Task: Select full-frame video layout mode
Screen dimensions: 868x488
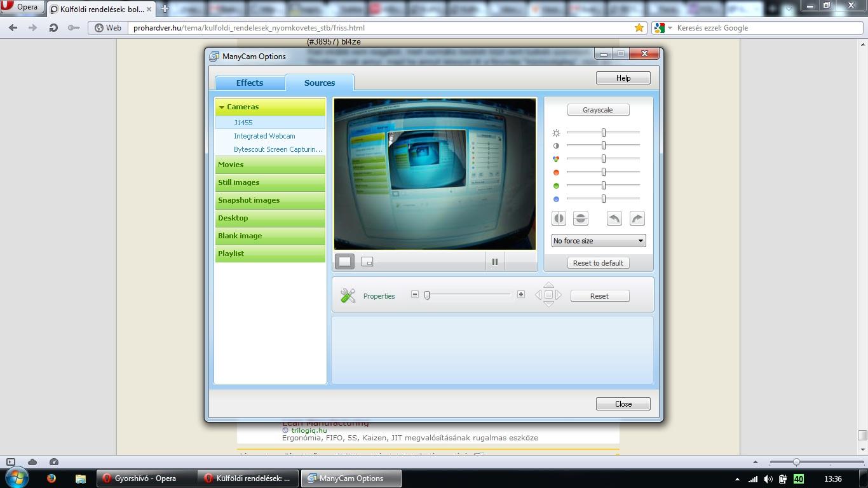Action: [x=344, y=261]
